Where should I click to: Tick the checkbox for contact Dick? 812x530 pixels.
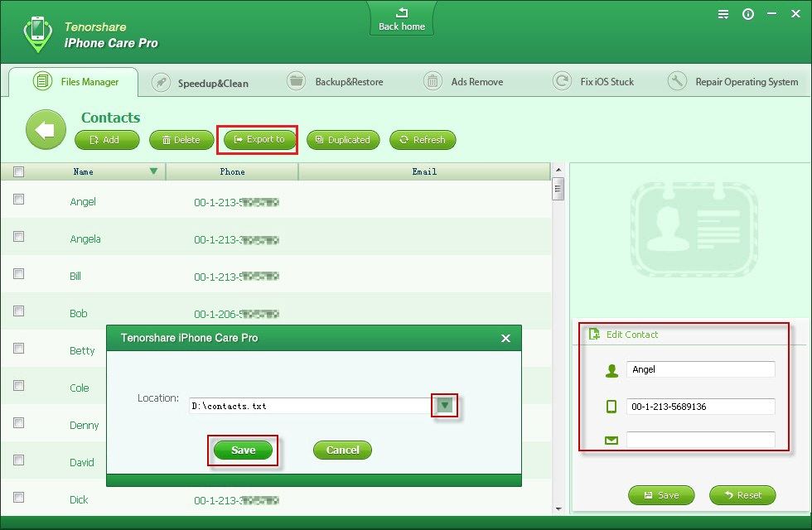coord(18,498)
